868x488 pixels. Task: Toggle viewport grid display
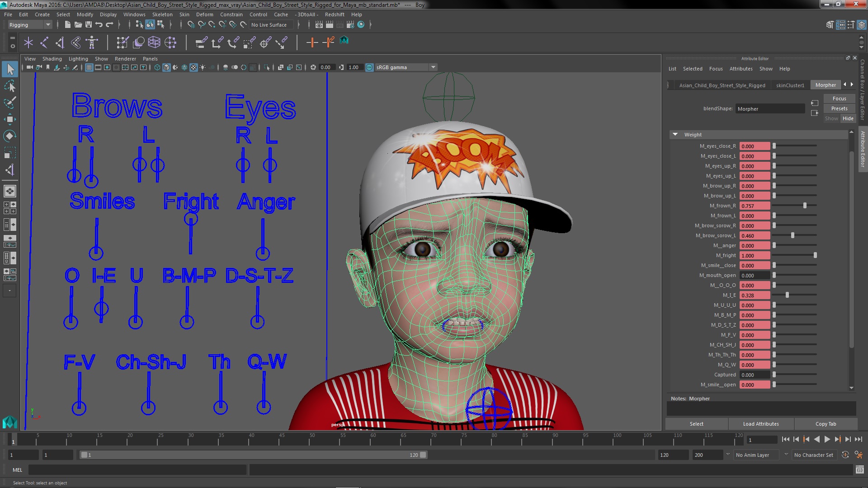(89, 67)
